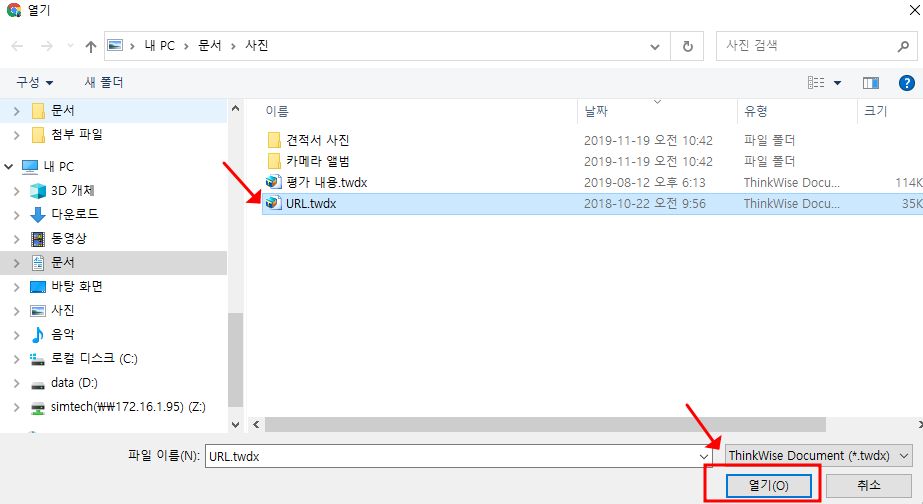Open the ThinkWise Document file type dropdown
Image resolution: width=923 pixels, height=504 pixels.
818,456
